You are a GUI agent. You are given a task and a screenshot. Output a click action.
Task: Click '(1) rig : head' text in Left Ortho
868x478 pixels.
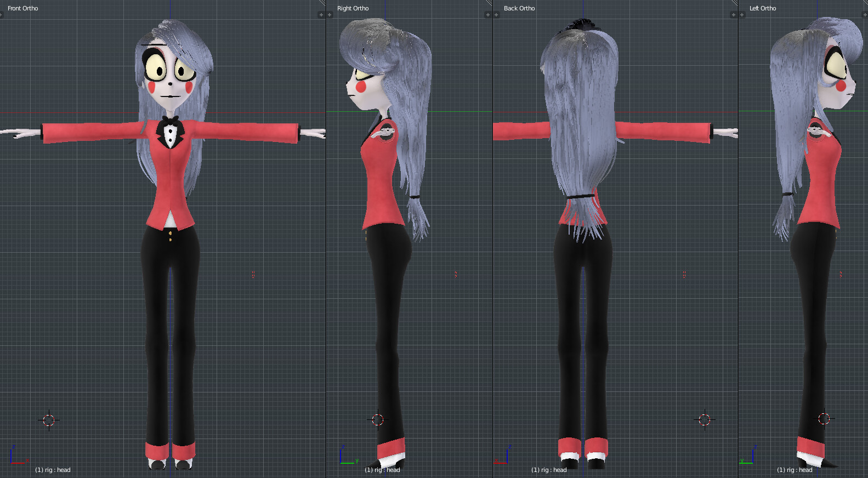click(x=795, y=470)
